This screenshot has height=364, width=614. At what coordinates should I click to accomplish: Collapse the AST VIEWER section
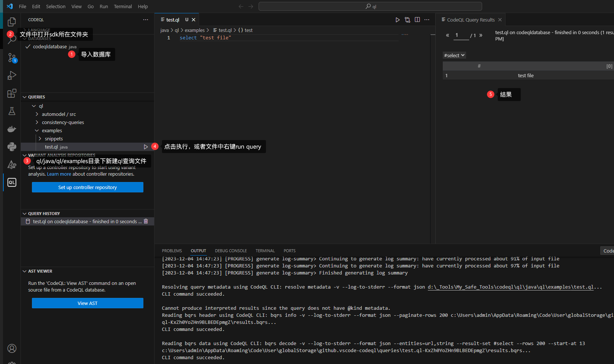tap(25, 271)
